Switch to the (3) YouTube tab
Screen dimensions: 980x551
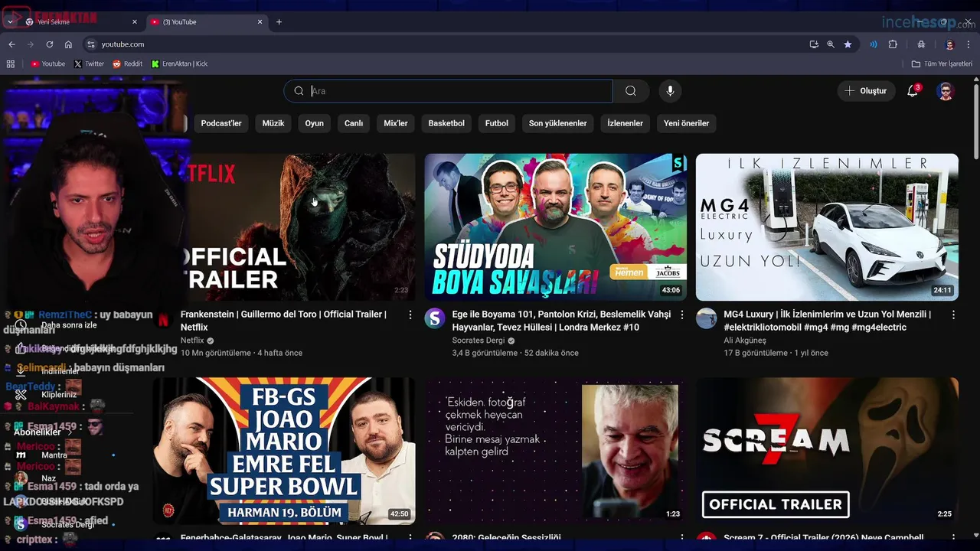207,22
